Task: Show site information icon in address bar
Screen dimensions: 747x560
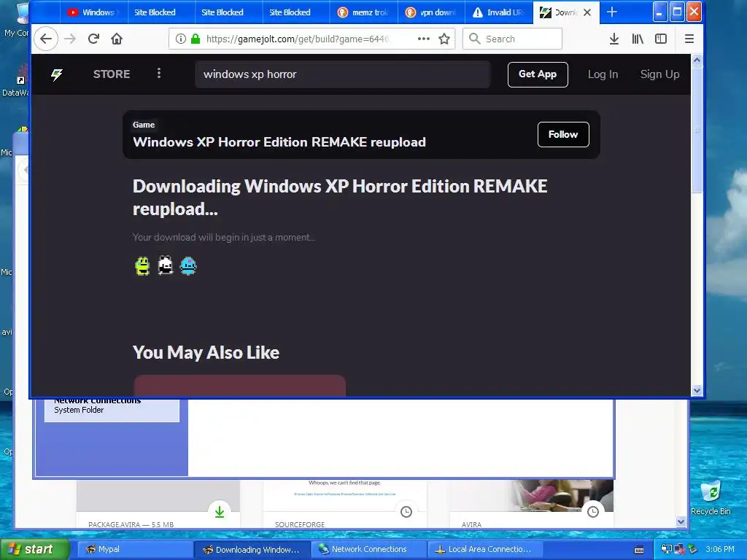Action: click(181, 39)
